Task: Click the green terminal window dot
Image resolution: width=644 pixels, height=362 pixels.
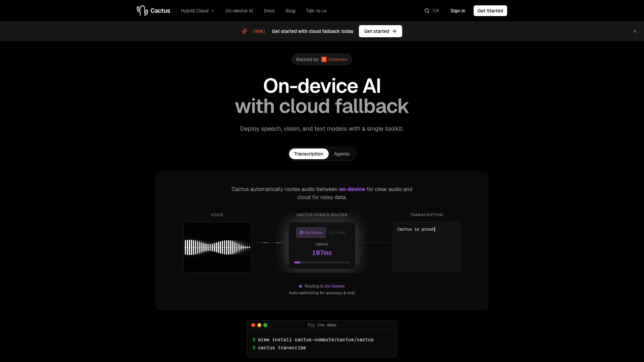Action: click(265, 325)
